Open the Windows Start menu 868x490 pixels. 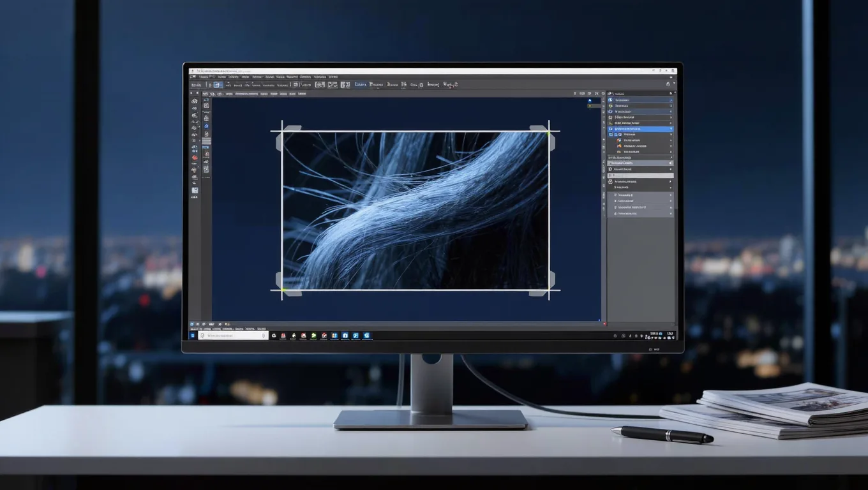click(x=193, y=335)
